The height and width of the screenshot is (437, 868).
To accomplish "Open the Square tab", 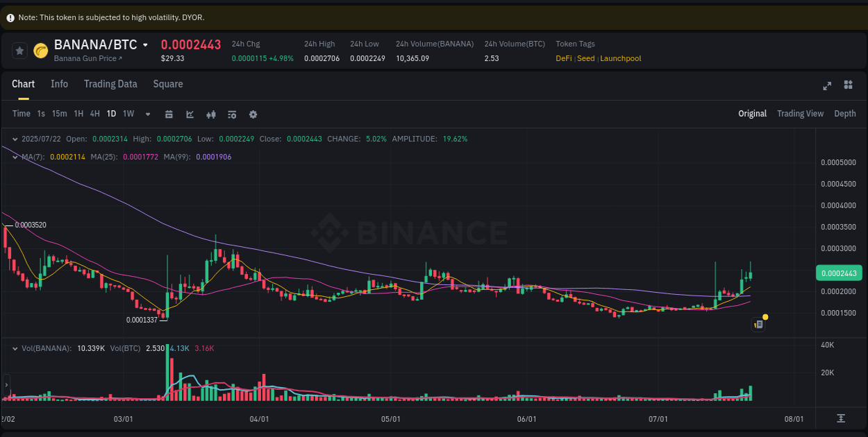I will 167,84.
